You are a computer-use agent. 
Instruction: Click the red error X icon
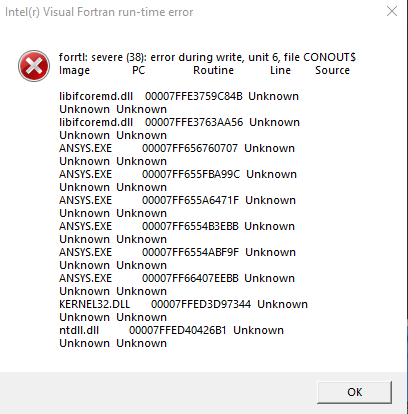[x=34, y=66]
